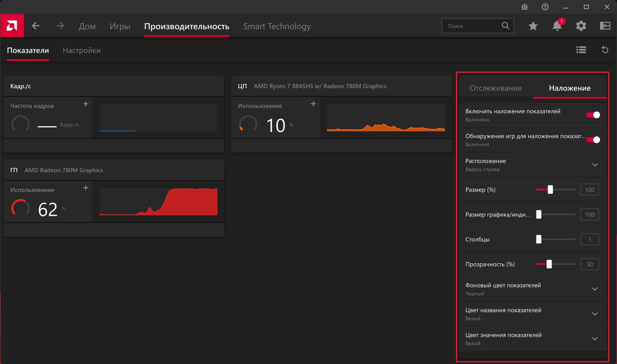Close the AMD Software window

pyautogui.click(x=607, y=7)
